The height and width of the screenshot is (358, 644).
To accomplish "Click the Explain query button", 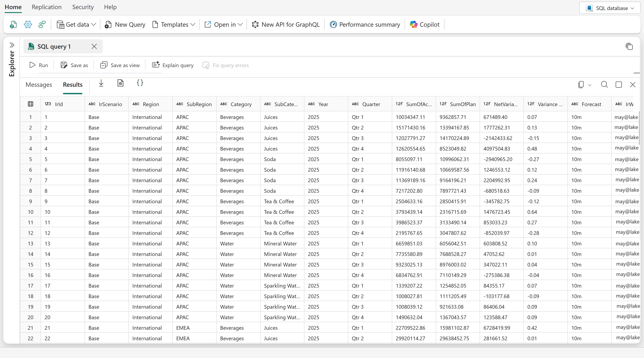I will click(x=173, y=65).
